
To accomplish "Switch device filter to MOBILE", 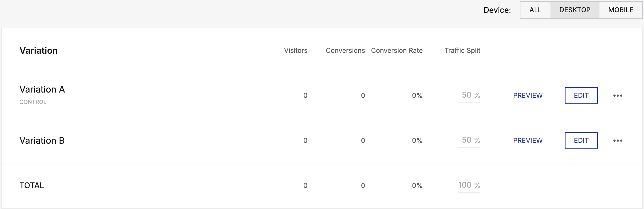I will pos(621,10).
